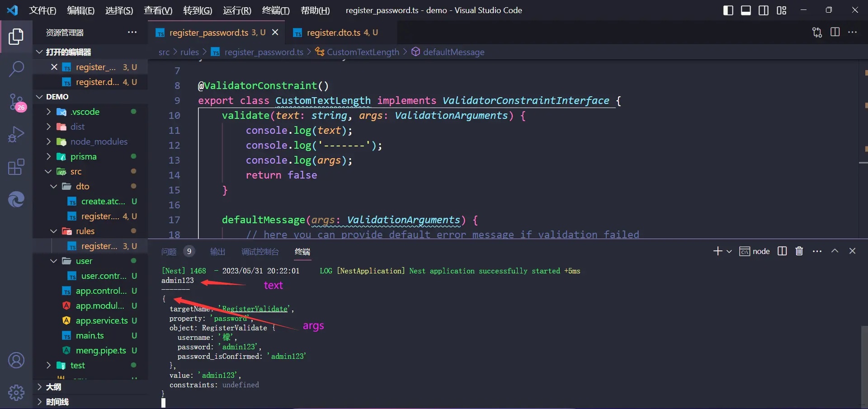868x409 pixels.
Task: Click the Accounts icon in activity bar
Action: click(x=16, y=360)
